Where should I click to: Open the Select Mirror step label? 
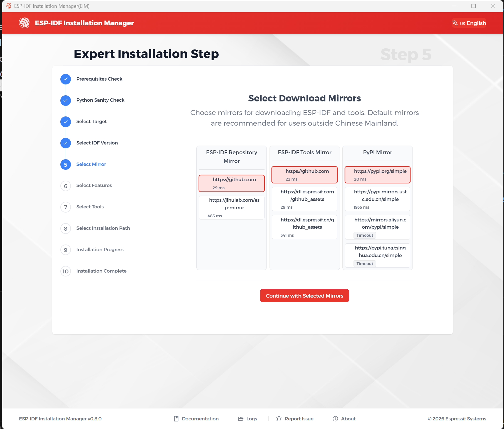click(x=91, y=164)
